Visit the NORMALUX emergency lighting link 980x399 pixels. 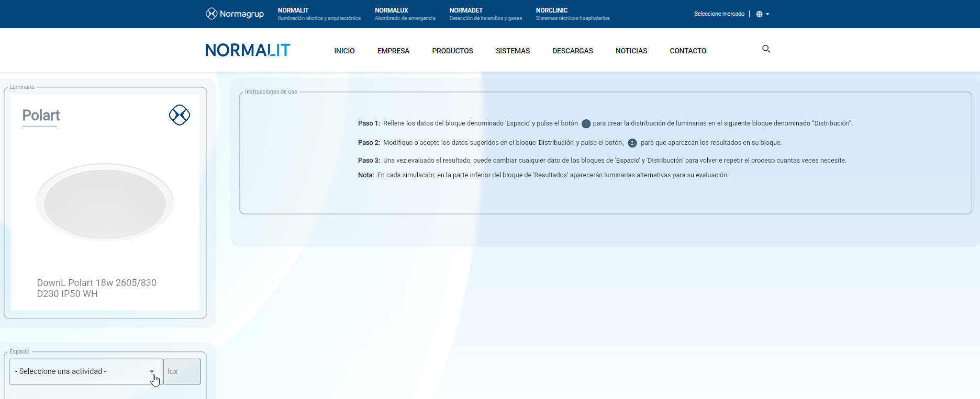[405, 14]
